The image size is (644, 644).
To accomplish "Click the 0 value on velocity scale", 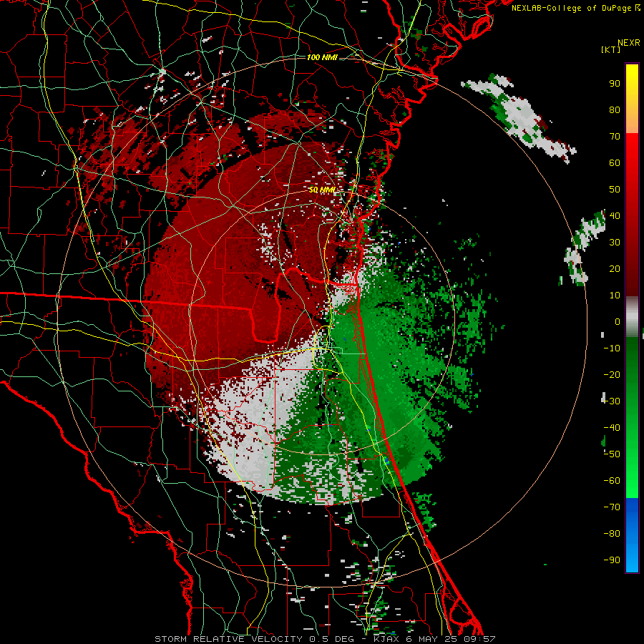I will tap(618, 321).
